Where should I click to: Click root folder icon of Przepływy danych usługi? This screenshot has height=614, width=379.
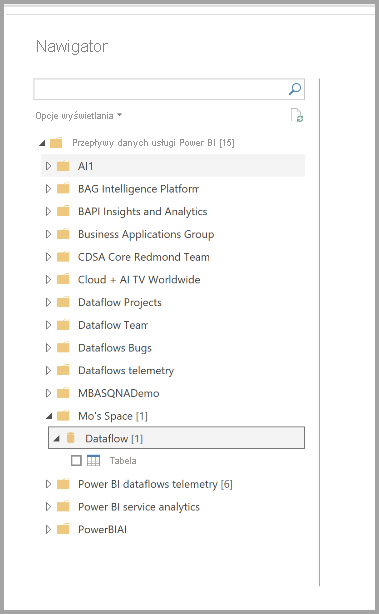click(x=56, y=143)
